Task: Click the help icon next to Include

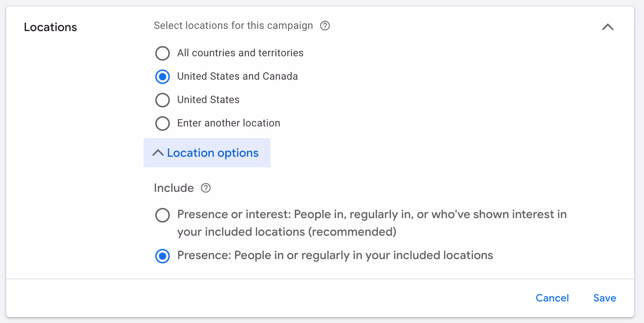Action: 206,188
